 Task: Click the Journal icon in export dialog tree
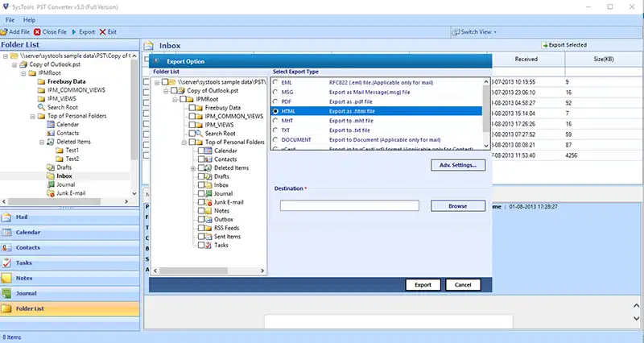point(208,193)
